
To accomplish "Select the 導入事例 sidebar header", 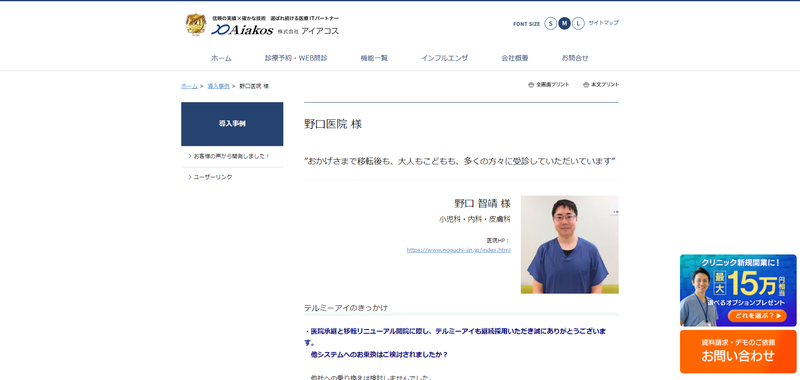I will (x=232, y=124).
